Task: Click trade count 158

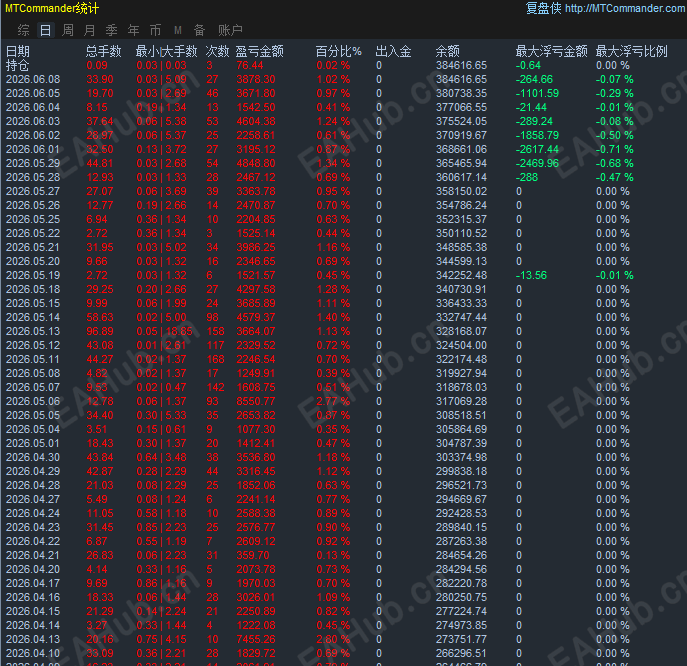Action: (x=216, y=331)
